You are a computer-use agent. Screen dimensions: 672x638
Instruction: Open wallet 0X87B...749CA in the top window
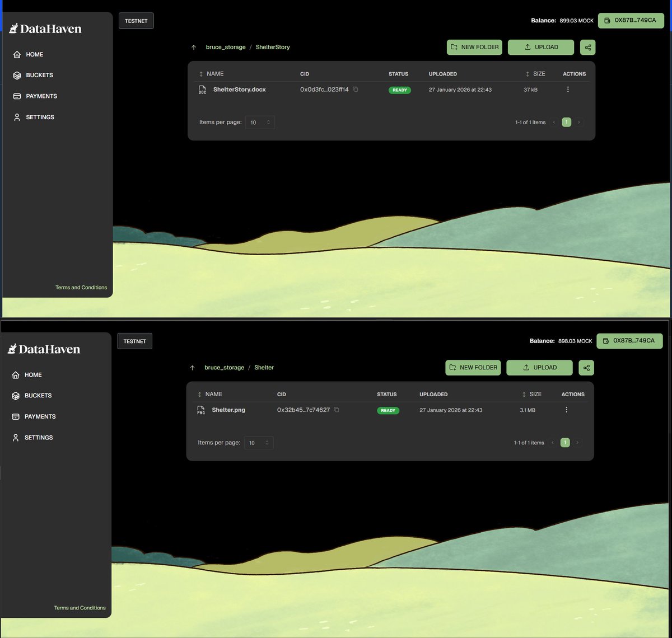[631, 20]
